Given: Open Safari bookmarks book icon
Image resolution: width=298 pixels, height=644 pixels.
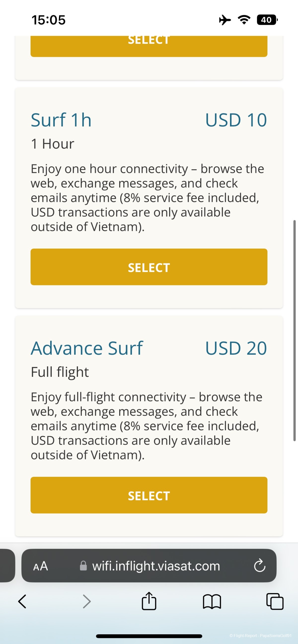Looking at the screenshot, I should (x=212, y=601).
